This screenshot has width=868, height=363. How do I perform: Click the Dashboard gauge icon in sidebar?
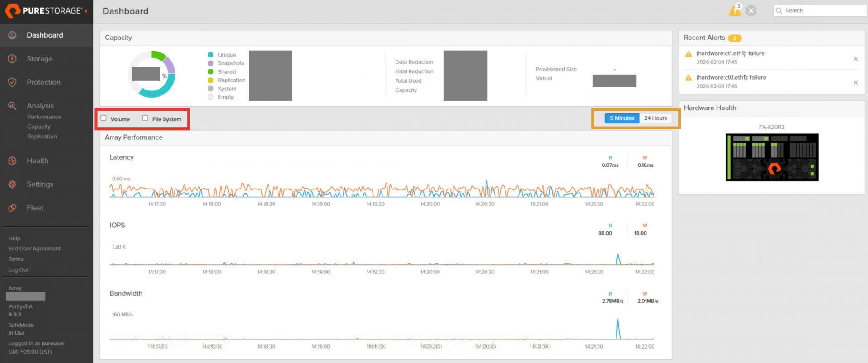coord(12,35)
